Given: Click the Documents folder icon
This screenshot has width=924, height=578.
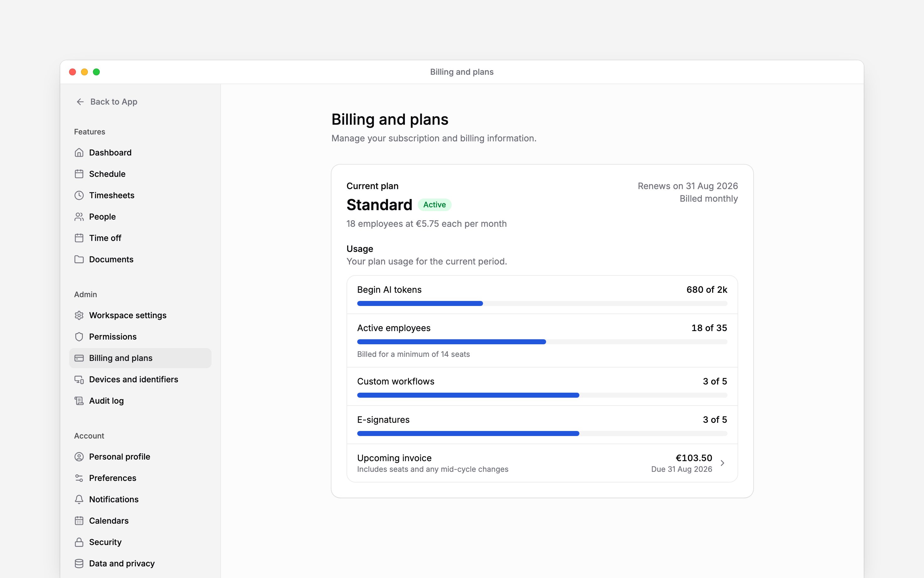Looking at the screenshot, I should (79, 259).
